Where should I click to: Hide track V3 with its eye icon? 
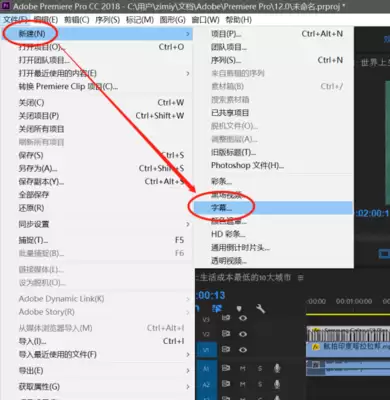[x=243, y=318]
